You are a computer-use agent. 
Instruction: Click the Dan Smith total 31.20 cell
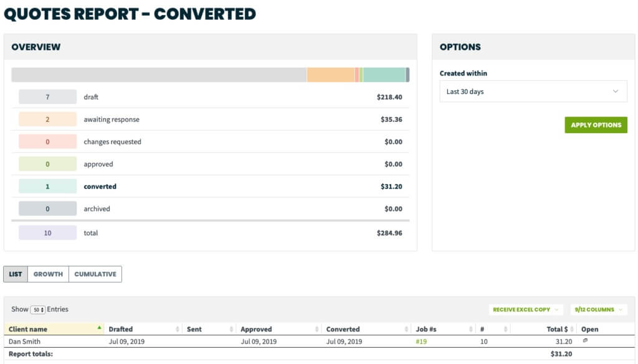pos(564,342)
